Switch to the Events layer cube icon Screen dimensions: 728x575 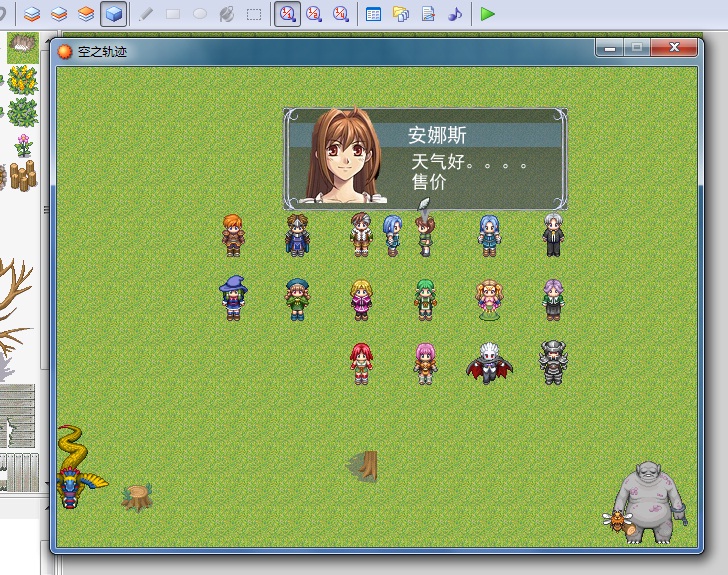coord(114,14)
